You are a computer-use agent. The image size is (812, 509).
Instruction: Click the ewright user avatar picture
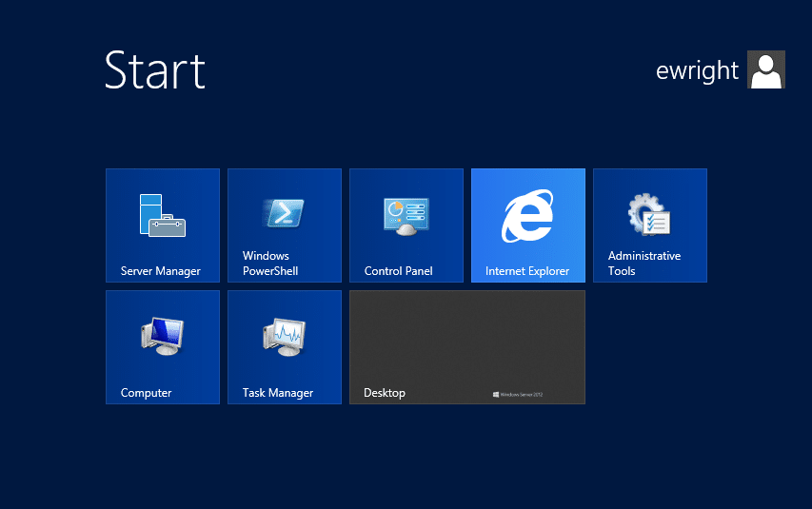[766, 70]
